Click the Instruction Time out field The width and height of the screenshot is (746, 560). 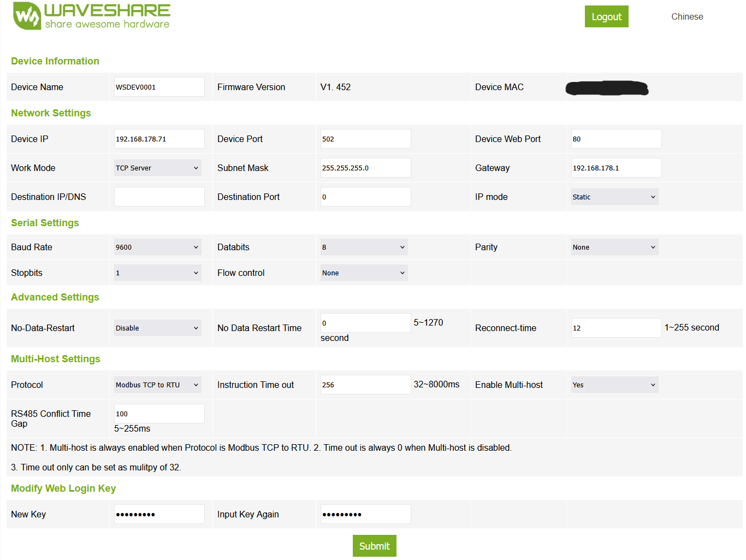pyautogui.click(x=365, y=385)
